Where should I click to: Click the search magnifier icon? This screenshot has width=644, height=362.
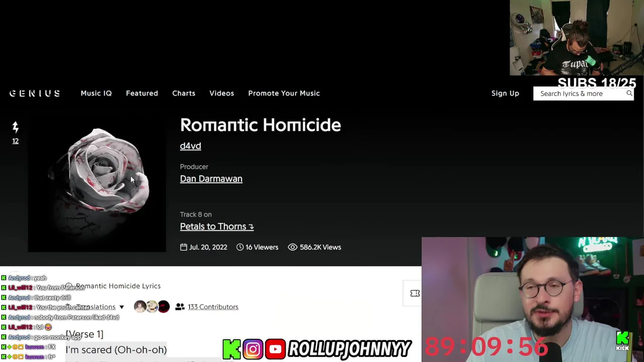[x=629, y=94]
